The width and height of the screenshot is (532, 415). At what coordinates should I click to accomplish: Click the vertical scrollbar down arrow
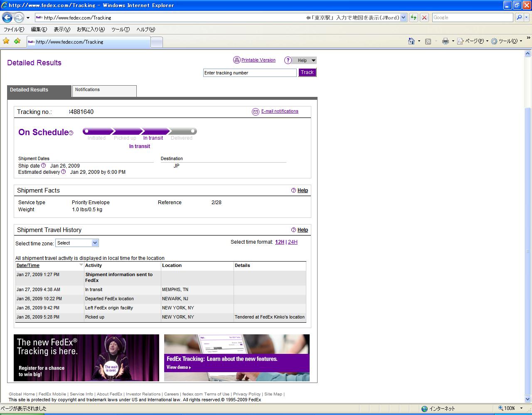pyautogui.click(x=528, y=399)
